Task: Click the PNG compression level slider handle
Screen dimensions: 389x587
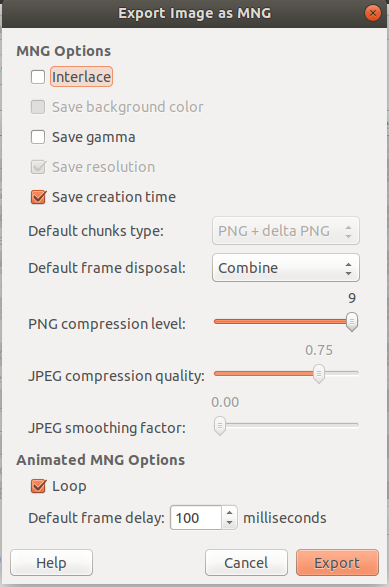Action: [x=352, y=322]
